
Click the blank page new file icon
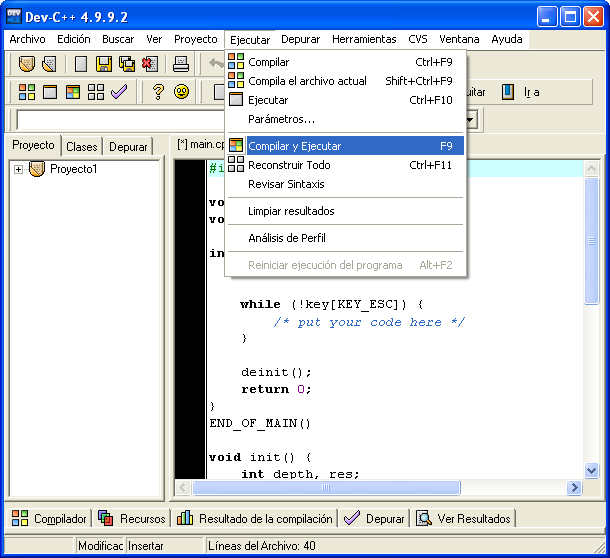81,64
